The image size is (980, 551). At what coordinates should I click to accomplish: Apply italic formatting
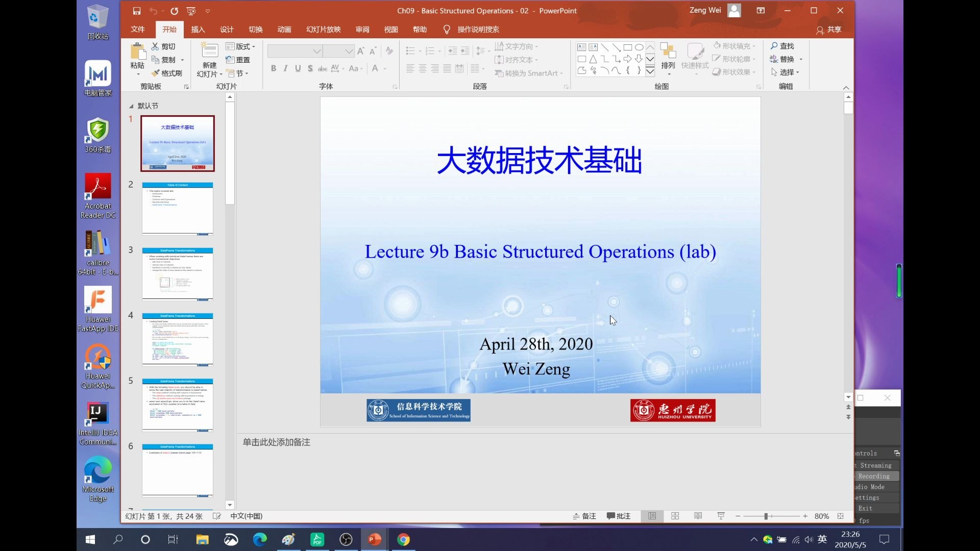coord(285,68)
